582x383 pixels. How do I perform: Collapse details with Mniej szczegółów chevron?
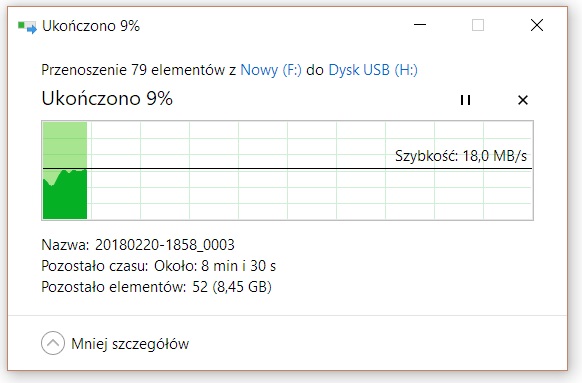tap(53, 343)
